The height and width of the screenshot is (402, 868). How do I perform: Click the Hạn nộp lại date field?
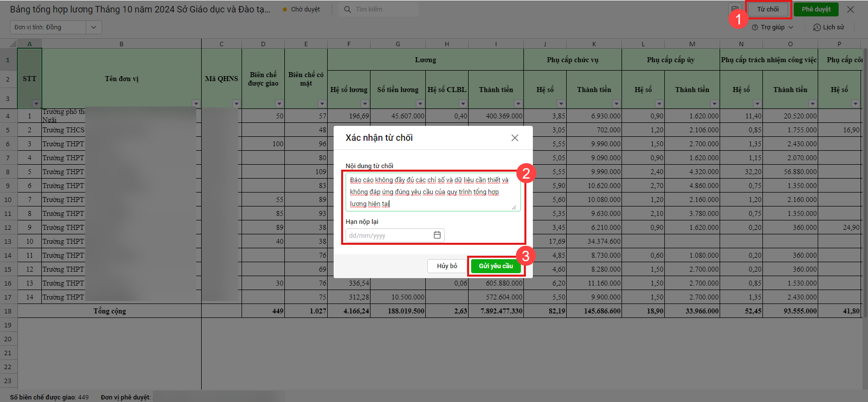[389, 235]
